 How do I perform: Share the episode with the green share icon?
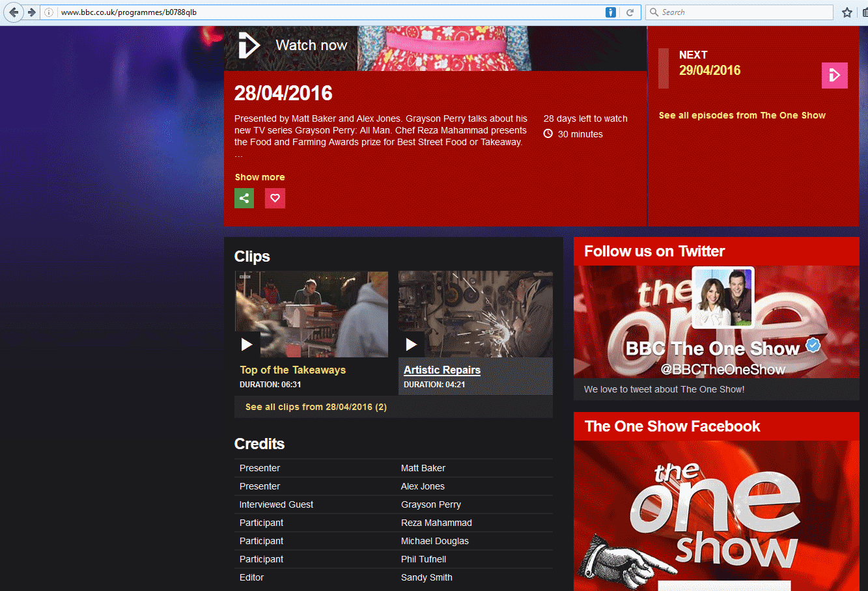244,199
